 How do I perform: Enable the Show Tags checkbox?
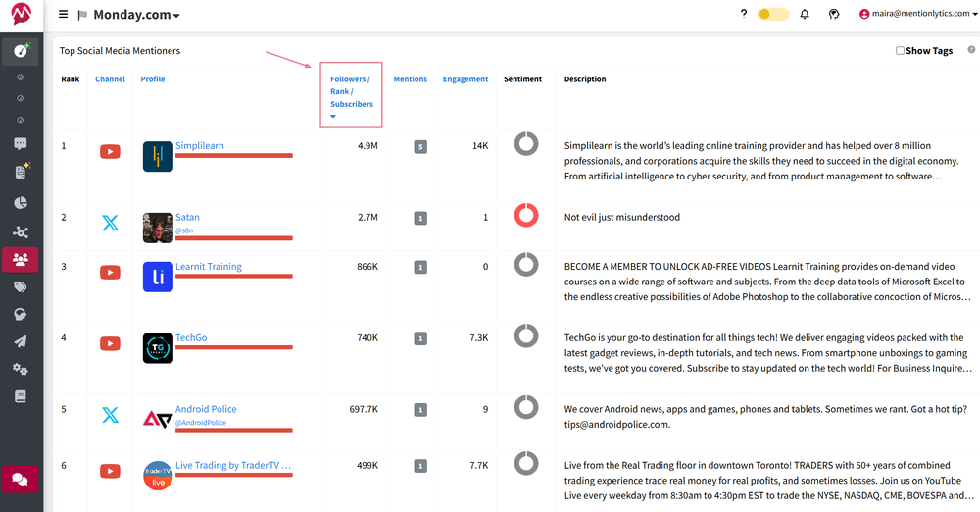click(x=900, y=51)
